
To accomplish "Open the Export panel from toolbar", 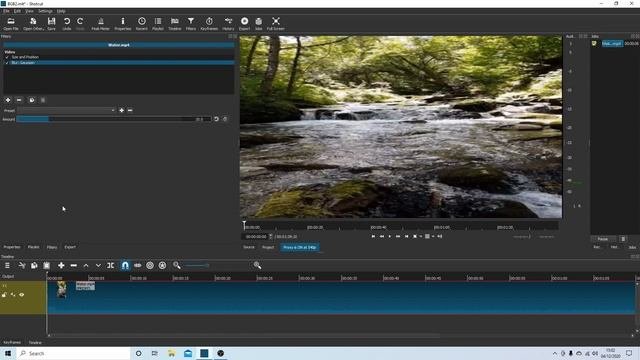I will point(244,24).
